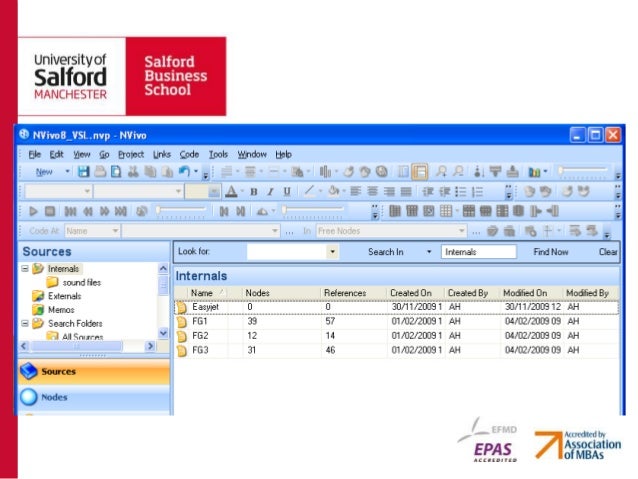Click the Cut scissors icon
The image size is (638, 479).
(133, 172)
